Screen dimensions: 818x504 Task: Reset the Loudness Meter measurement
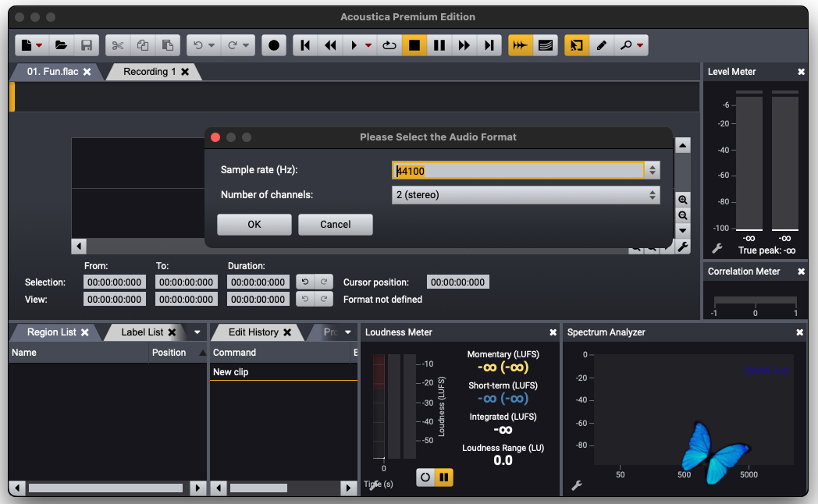425,477
